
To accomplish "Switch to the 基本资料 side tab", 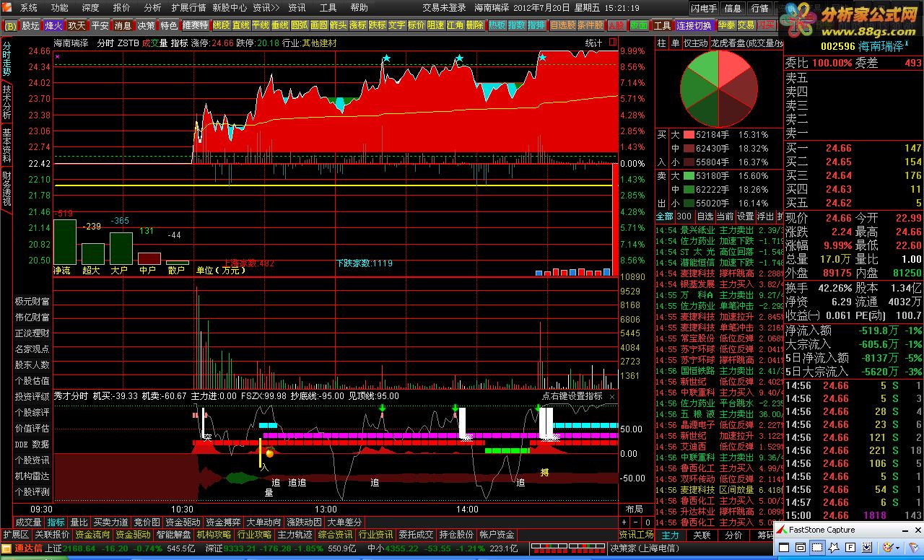I will [6, 145].
